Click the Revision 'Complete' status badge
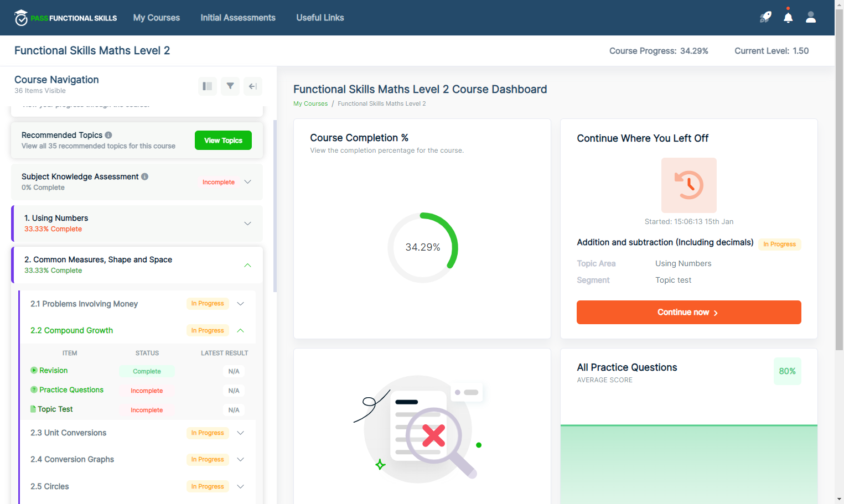The image size is (844, 504). click(x=147, y=371)
